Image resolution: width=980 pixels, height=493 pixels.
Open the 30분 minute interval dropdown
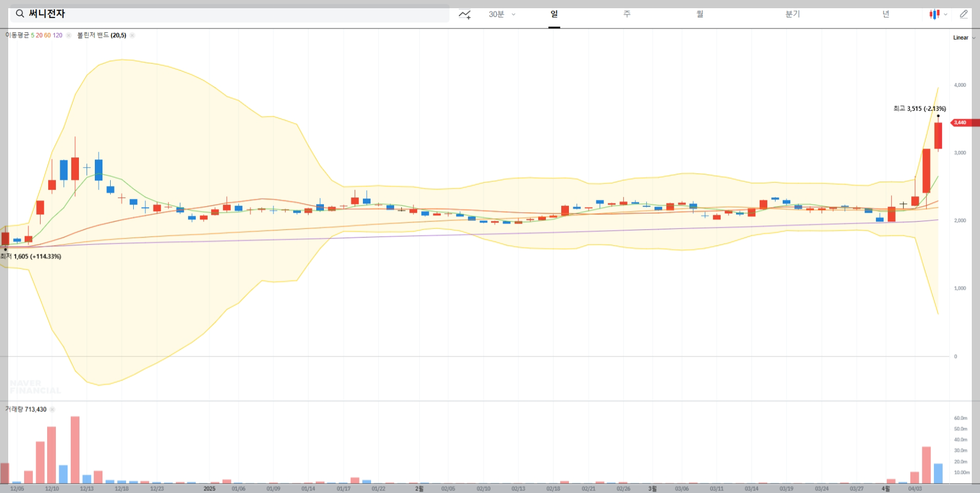(502, 14)
